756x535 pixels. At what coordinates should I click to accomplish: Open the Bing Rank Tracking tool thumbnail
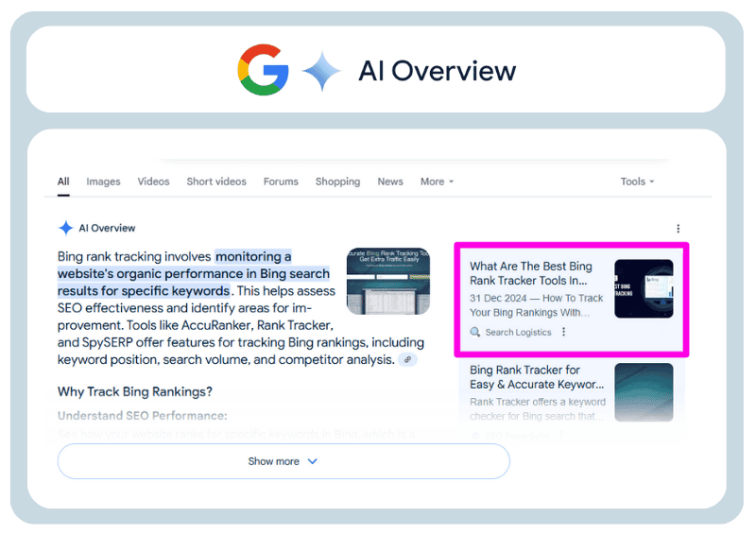tap(388, 282)
